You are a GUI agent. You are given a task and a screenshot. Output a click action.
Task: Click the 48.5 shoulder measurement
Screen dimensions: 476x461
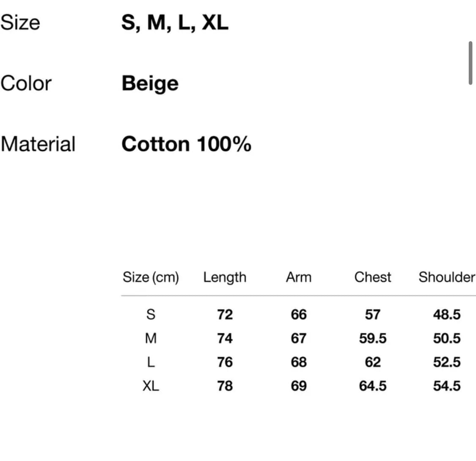[446, 315]
